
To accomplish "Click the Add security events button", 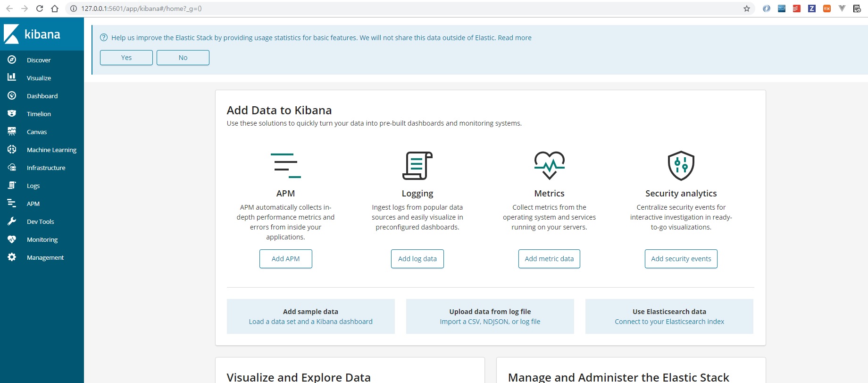I will point(681,259).
